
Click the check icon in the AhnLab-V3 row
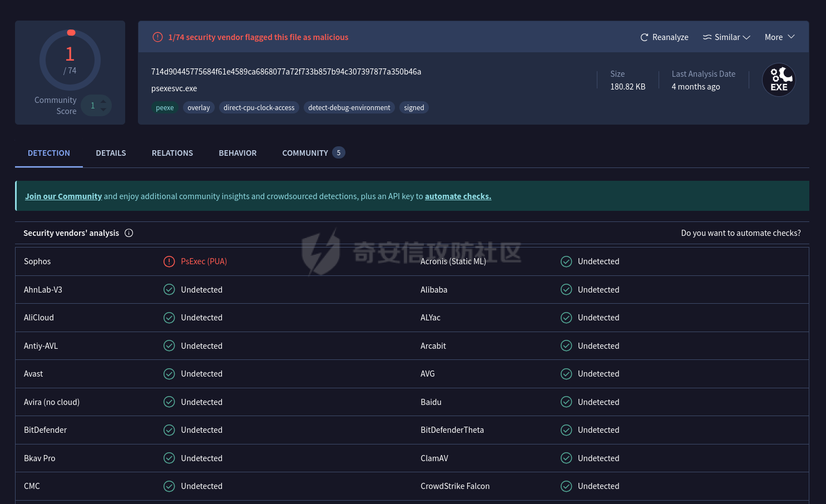pos(169,290)
